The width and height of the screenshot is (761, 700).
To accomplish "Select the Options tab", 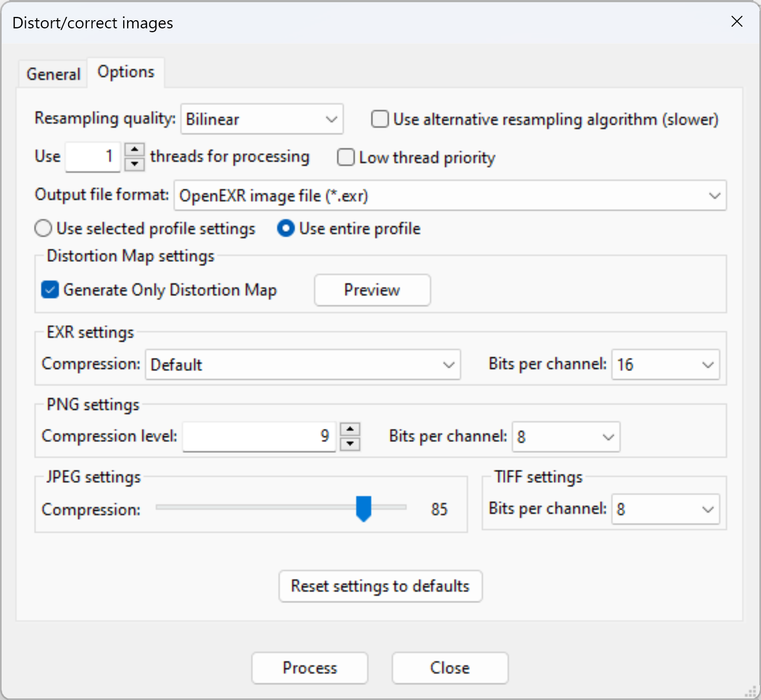I will 126,72.
